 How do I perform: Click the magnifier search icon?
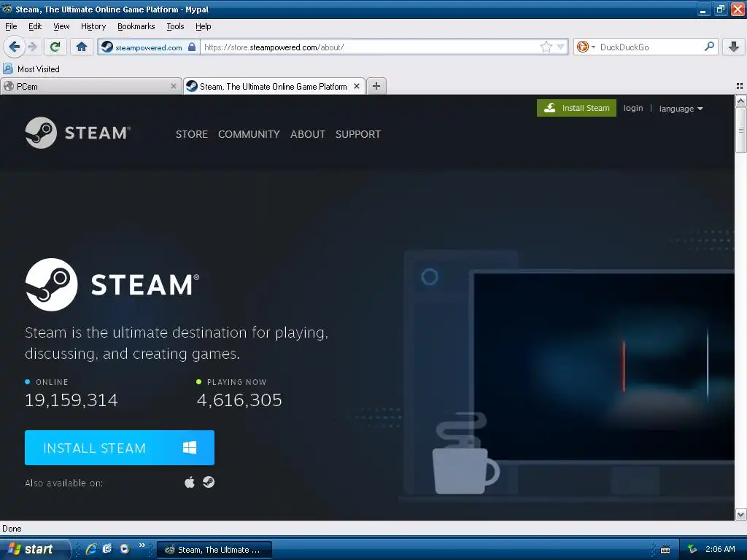pos(709,46)
